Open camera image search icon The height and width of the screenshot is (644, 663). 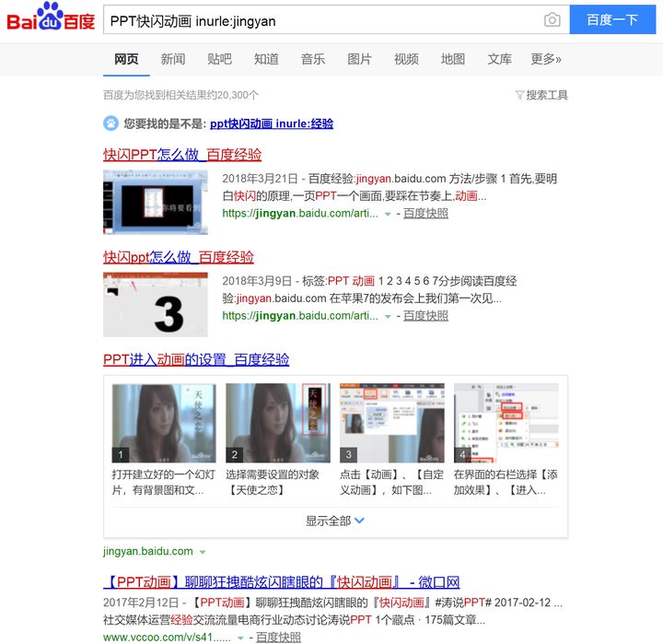pos(552,20)
